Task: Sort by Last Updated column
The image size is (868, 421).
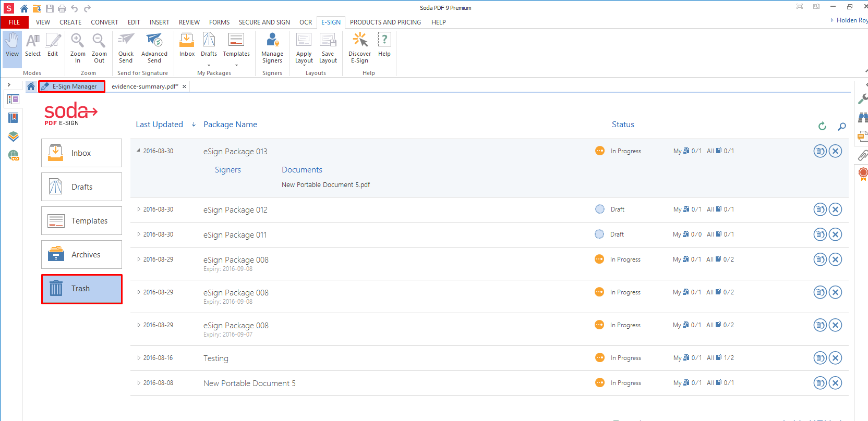Action: point(159,125)
